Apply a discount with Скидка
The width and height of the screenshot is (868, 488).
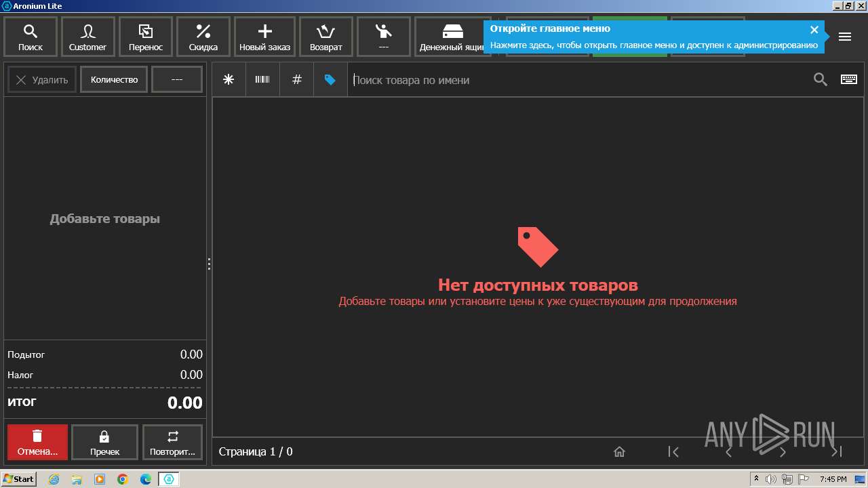pyautogui.click(x=203, y=37)
